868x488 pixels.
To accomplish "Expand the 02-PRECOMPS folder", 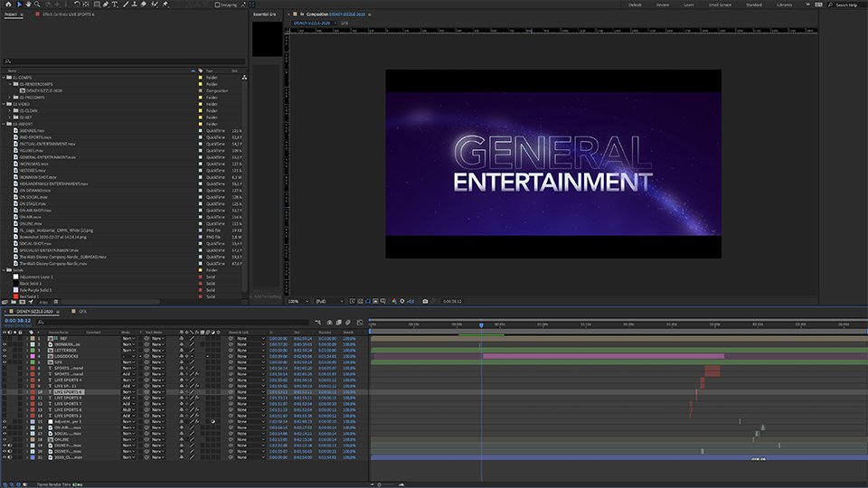I will coord(10,98).
